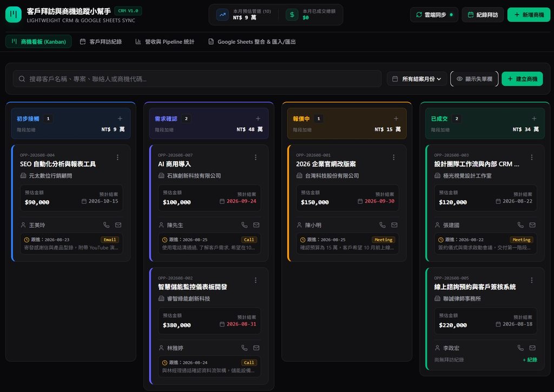This screenshot has height=392, width=554.
Task: Click the dollar sign revenue icon
Action: point(292,15)
